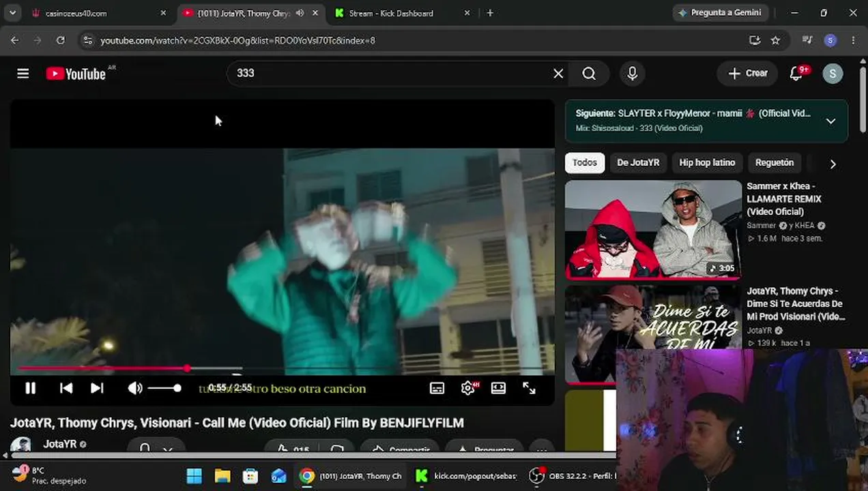Show more filter chips with the arrow

click(833, 164)
